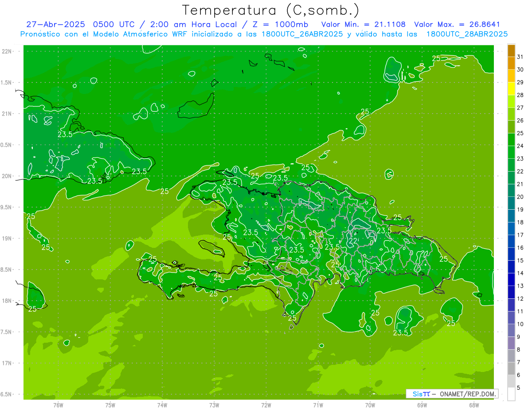
Task: Click the 71W longitude label
Action: pos(318,405)
